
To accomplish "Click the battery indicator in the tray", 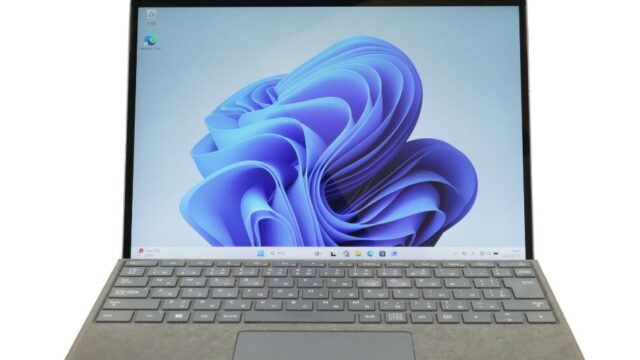I will coord(496,253).
